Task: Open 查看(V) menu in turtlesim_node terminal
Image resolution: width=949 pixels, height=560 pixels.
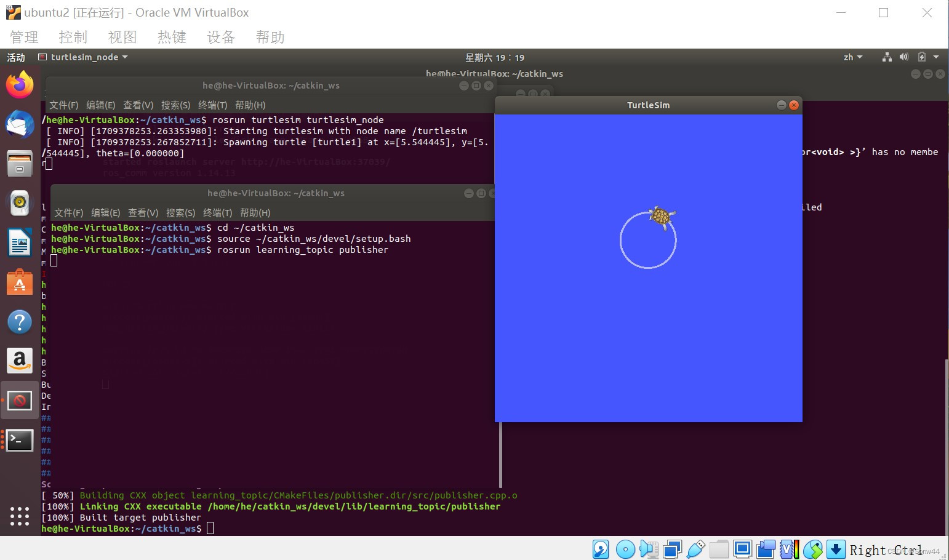Action: coord(138,105)
